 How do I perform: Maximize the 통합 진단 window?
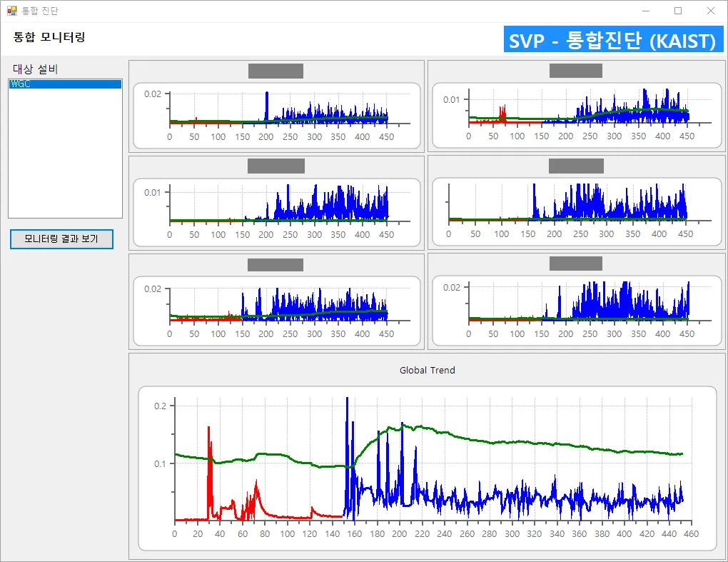click(678, 11)
